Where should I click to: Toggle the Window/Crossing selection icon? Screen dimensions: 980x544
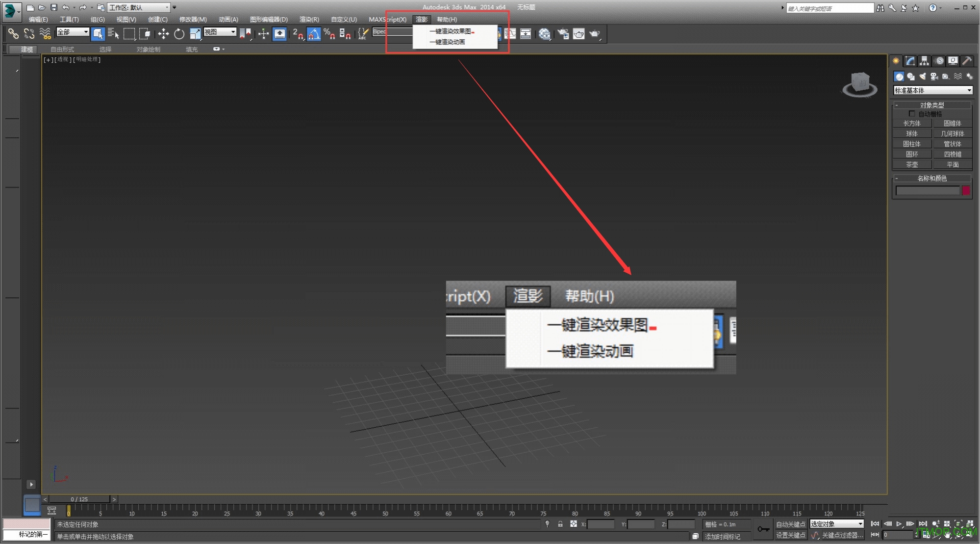145,33
